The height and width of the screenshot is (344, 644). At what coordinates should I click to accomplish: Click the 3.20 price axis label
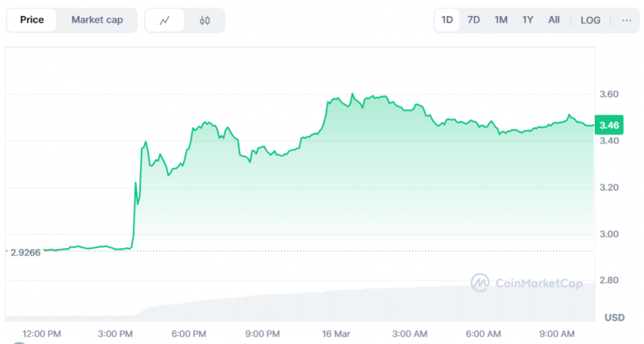click(609, 188)
